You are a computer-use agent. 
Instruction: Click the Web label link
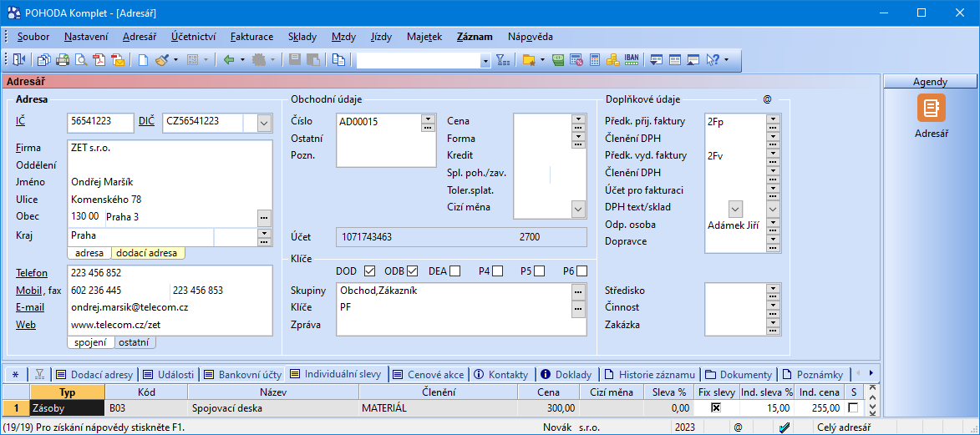pos(26,325)
